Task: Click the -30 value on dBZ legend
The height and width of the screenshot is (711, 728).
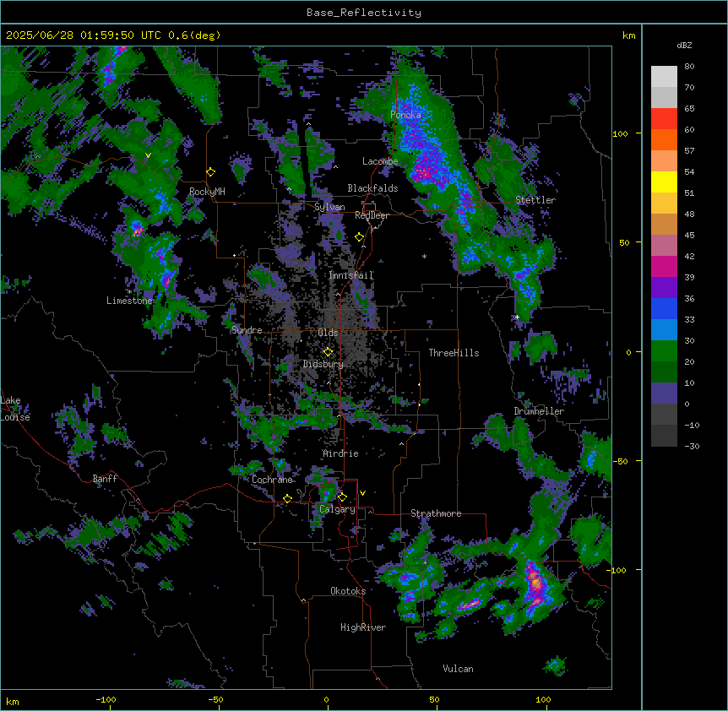Action: [x=692, y=446]
